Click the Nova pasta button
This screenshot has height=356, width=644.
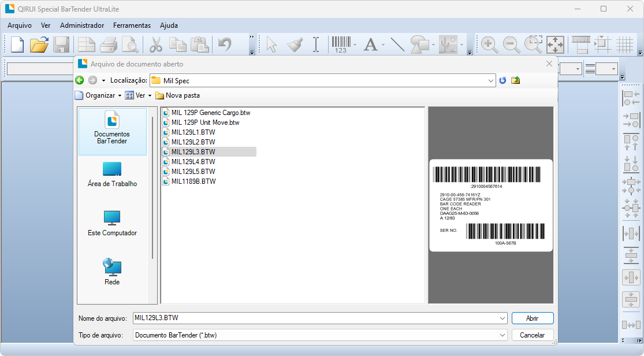coord(177,95)
